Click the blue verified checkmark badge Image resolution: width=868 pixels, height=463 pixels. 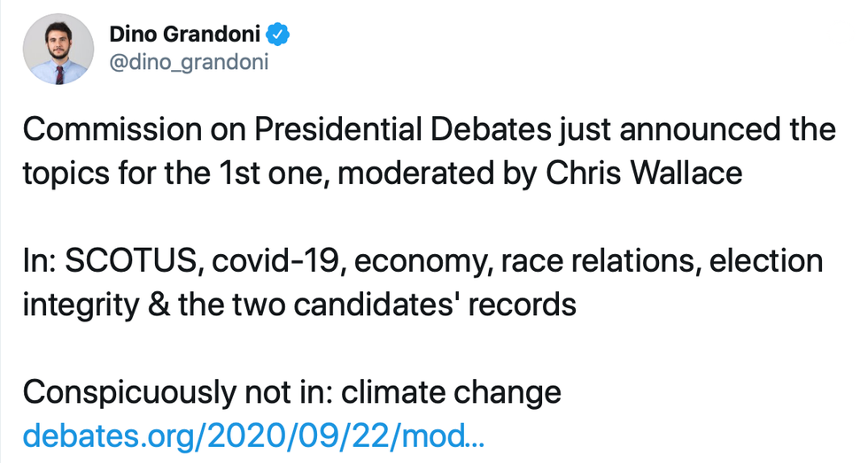[277, 35]
